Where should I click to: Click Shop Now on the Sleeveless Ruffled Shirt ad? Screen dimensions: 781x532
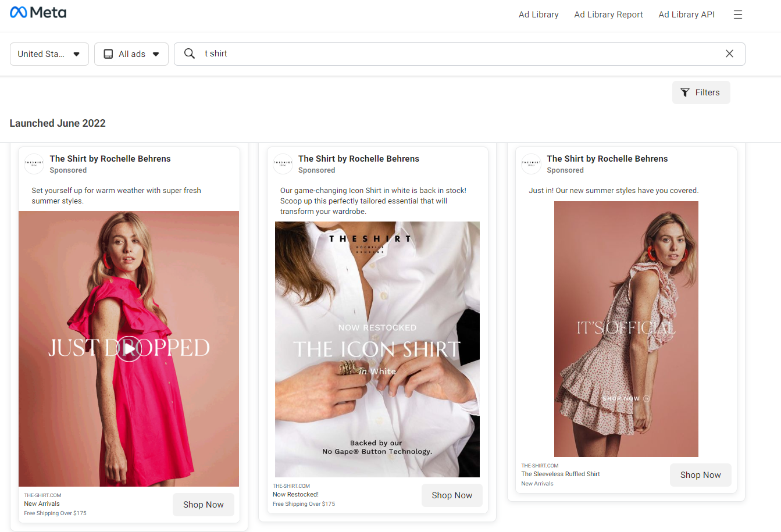[701, 475]
